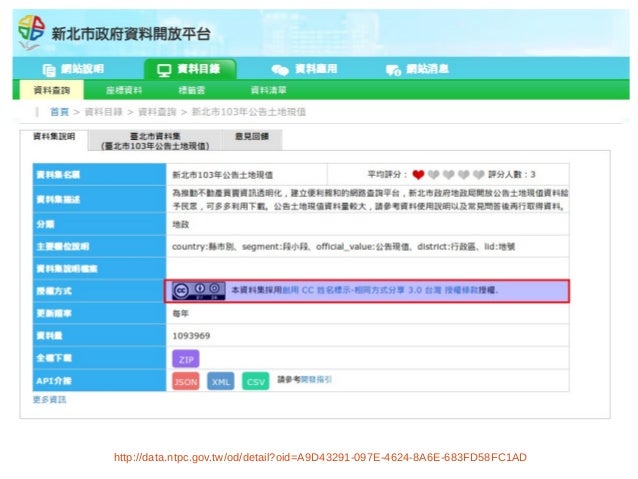Open the JSON API format
This screenshot has width=638, height=479.
click(x=186, y=382)
